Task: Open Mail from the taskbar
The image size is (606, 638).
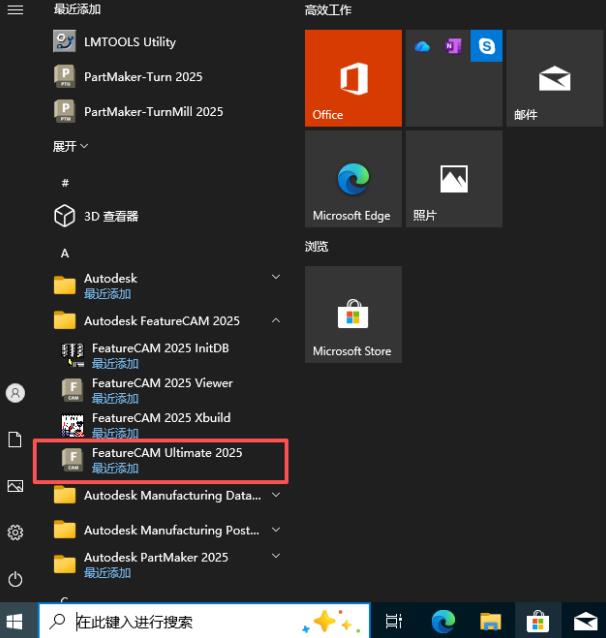Action: pos(586,621)
